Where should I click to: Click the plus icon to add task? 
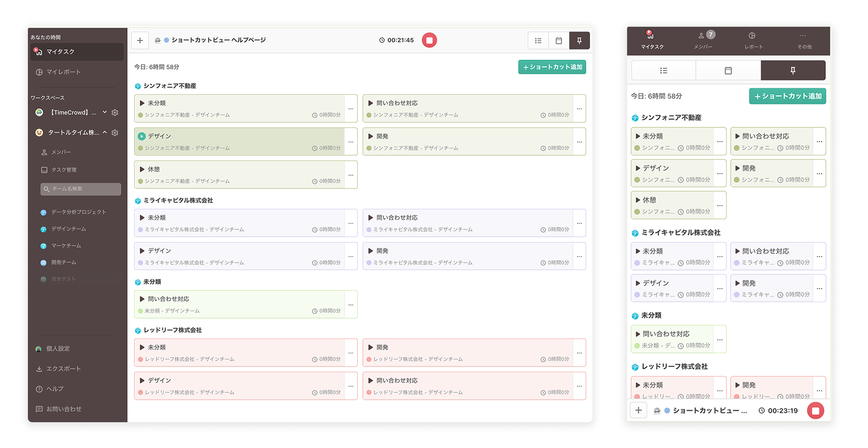140,41
